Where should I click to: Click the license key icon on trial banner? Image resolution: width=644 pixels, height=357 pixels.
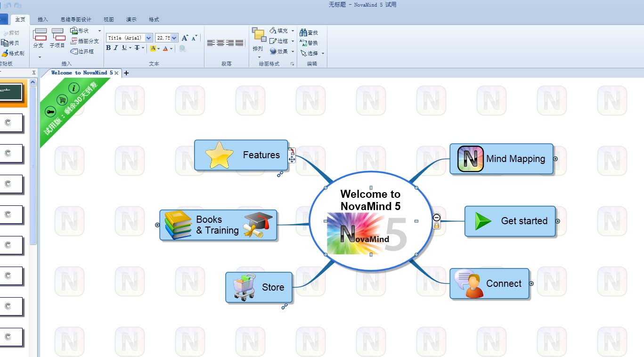point(50,112)
